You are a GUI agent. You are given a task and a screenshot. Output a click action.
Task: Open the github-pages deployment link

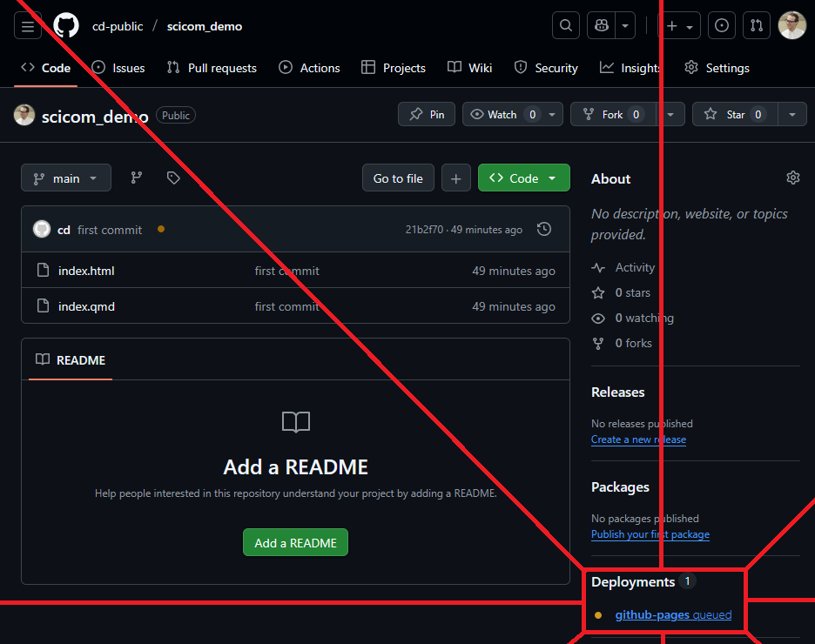coord(652,615)
